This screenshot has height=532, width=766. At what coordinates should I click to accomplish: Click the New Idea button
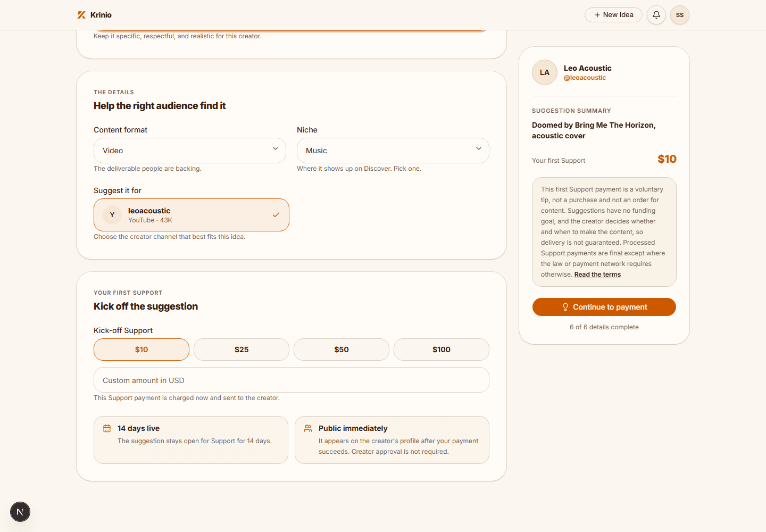[x=613, y=15]
